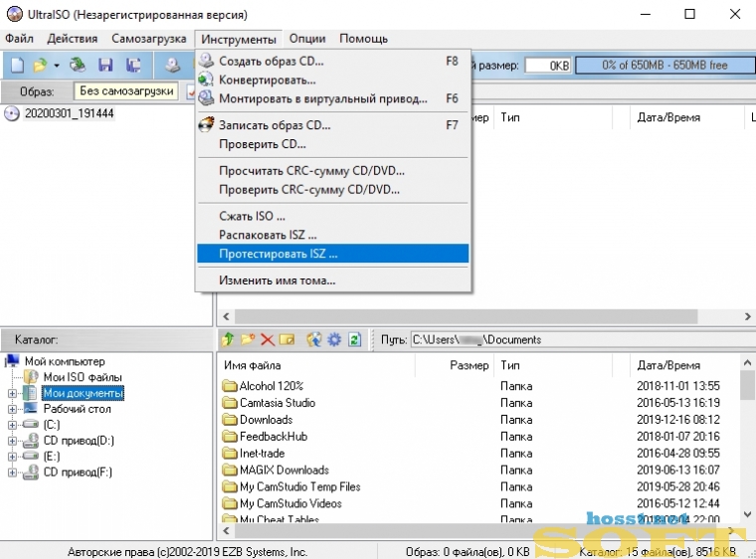Click the globe with blue arrow icon
The width and height of the screenshot is (756, 559).
tap(314, 339)
